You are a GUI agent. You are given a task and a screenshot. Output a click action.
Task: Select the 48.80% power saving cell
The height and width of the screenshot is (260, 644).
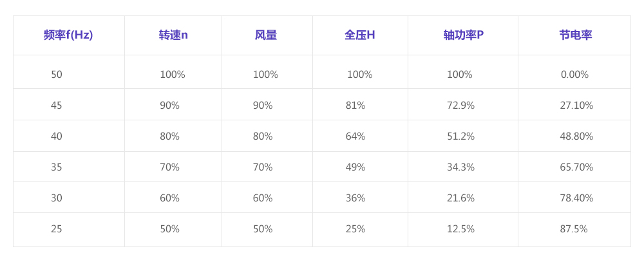[x=576, y=136]
